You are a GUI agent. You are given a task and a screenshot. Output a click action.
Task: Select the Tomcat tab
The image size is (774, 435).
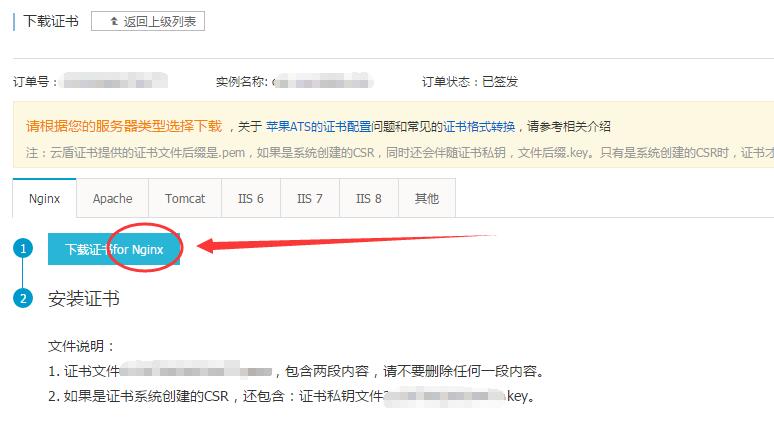pos(185,198)
